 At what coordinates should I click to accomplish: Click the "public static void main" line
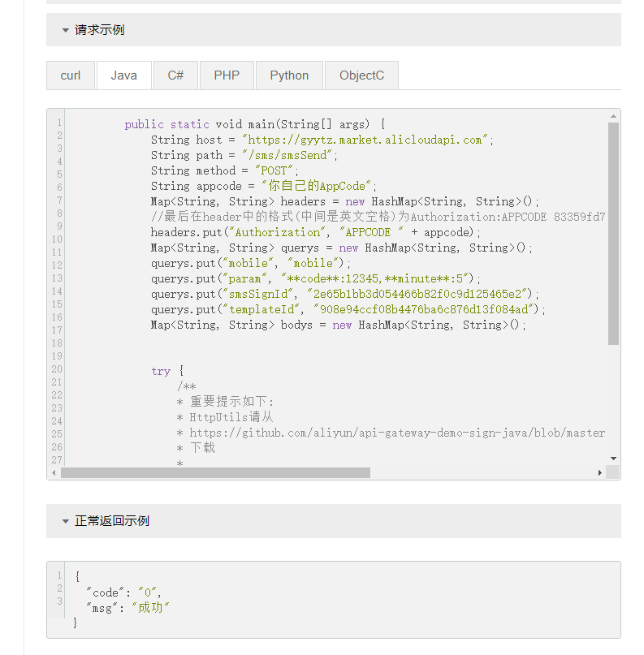[255, 124]
